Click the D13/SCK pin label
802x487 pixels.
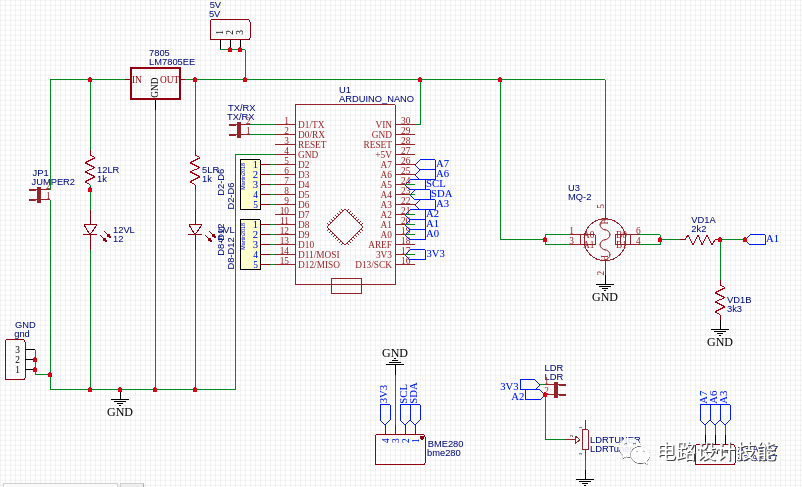coord(373,264)
